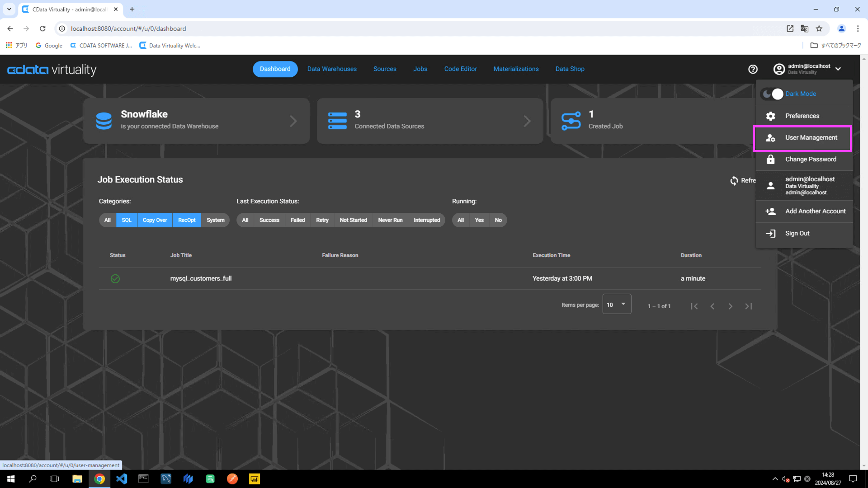This screenshot has width=868, height=488.
Task: Click the Sign Out arrow icon
Action: pos(771,234)
